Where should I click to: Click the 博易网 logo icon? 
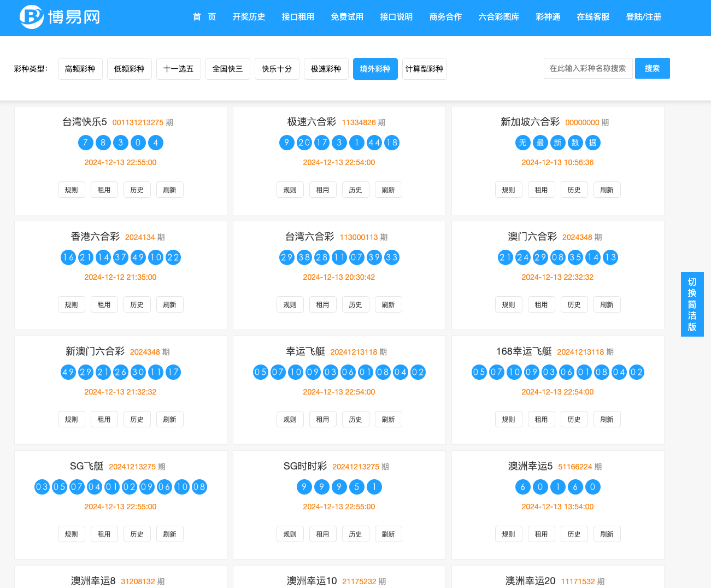pos(31,17)
